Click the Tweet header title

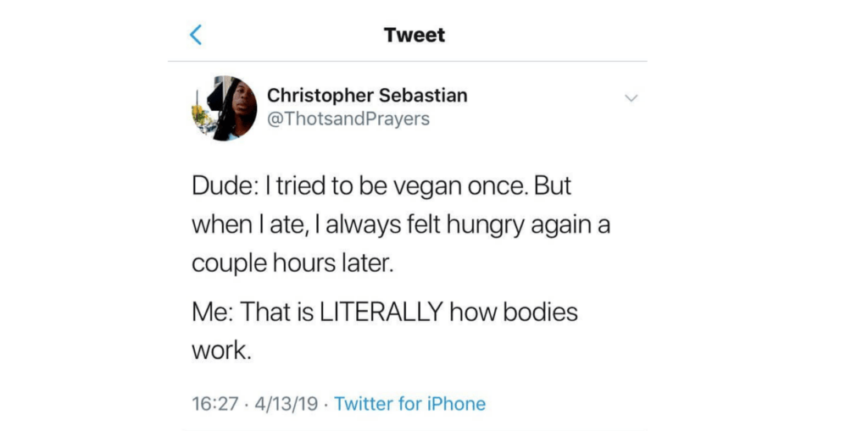point(414,35)
